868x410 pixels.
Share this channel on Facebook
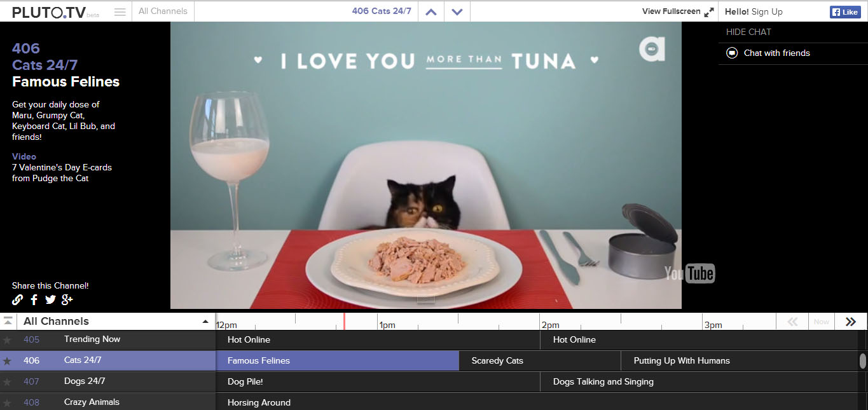tap(34, 299)
